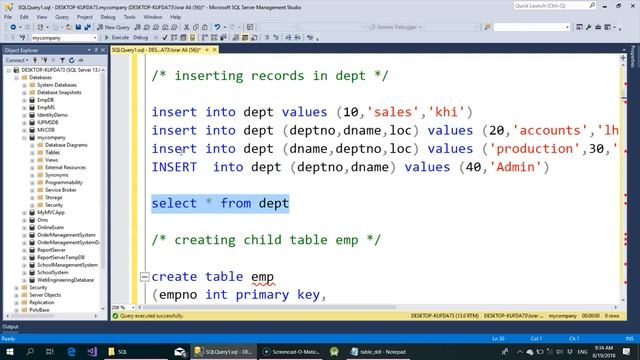Click the Find in Files icon
640x360 pixels.
pyautogui.click(x=487, y=27)
